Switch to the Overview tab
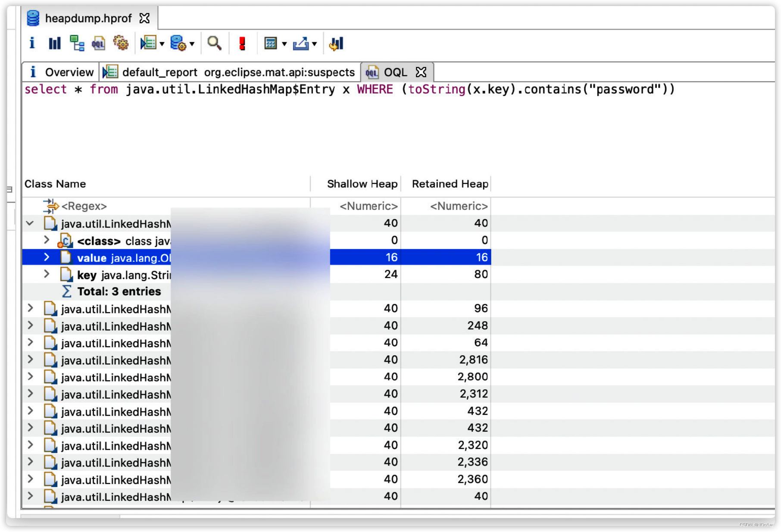The image size is (781, 532). point(61,72)
